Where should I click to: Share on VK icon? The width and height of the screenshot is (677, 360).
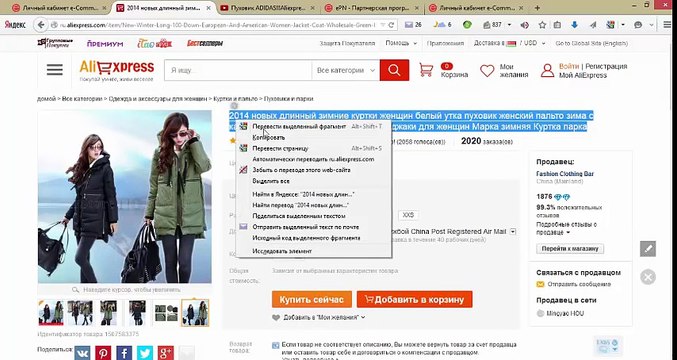tap(82, 353)
